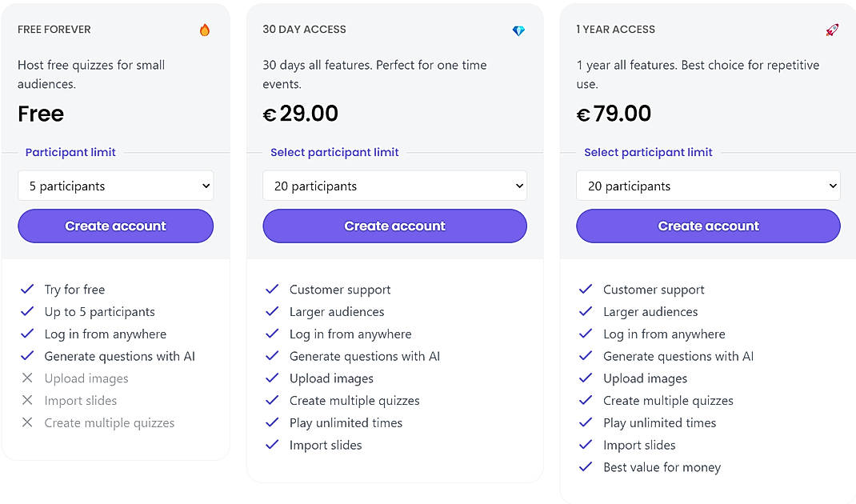Click Select participant limit on 30 Day Access
This screenshot has width=856, height=504.
(334, 152)
